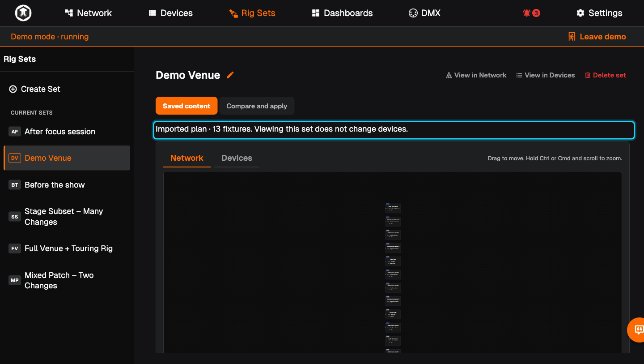Switch to the Compare and apply tab
Image resolution: width=644 pixels, height=364 pixels.
click(x=257, y=106)
